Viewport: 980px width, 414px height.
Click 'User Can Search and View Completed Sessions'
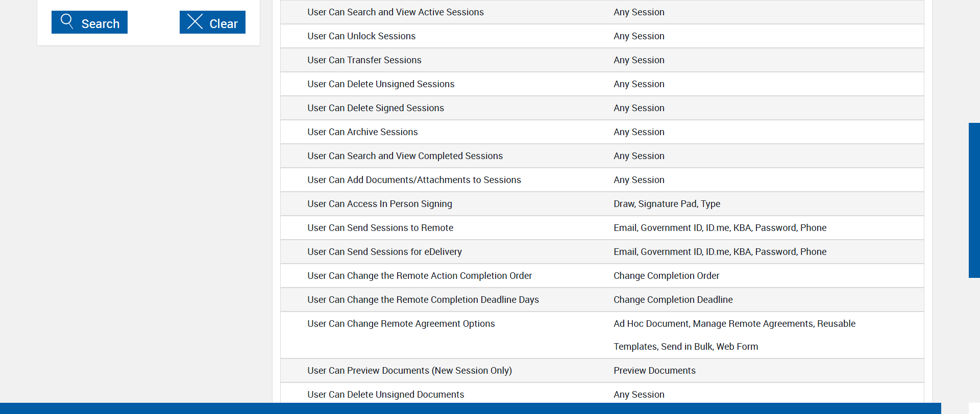(405, 156)
